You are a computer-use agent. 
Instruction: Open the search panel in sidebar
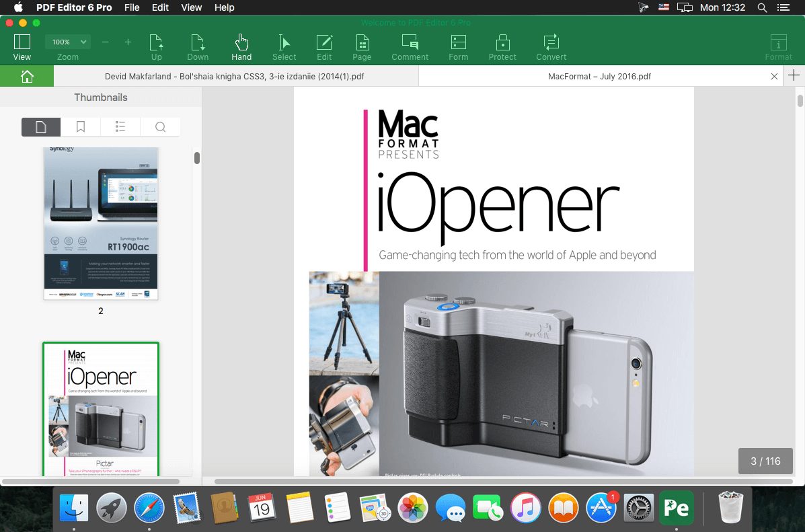coord(160,127)
